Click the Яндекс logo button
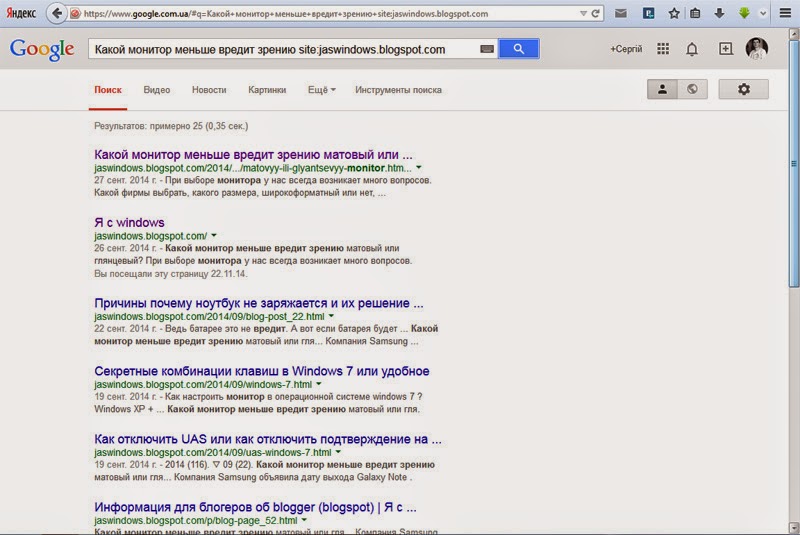Image resolution: width=800 pixels, height=535 pixels. point(21,13)
